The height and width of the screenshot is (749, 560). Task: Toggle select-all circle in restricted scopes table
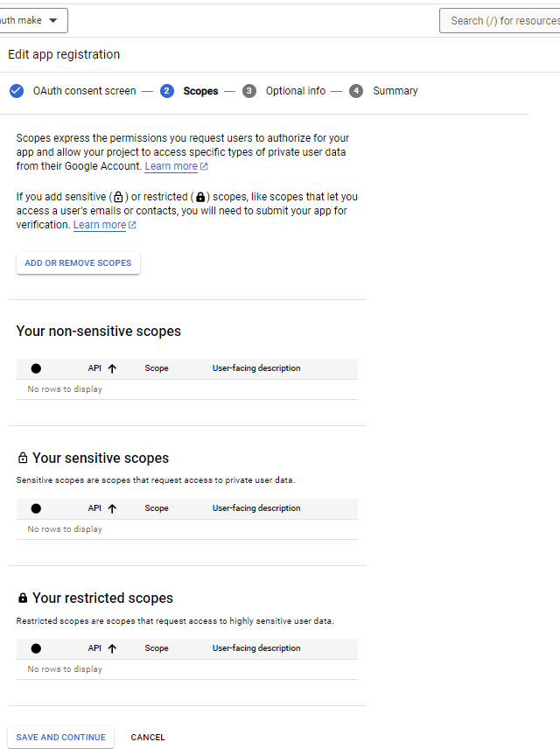click(36, 648)
